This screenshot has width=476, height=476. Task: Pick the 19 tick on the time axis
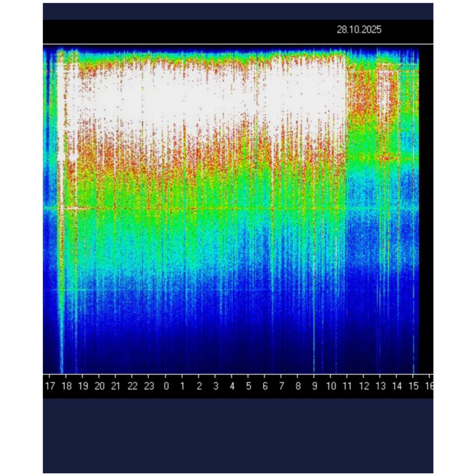83,386
